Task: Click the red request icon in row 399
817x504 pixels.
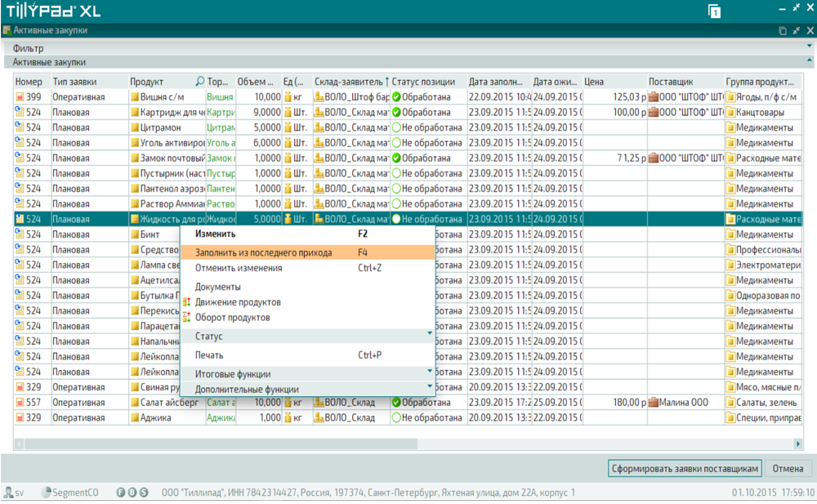Action: tap(20, 97)
